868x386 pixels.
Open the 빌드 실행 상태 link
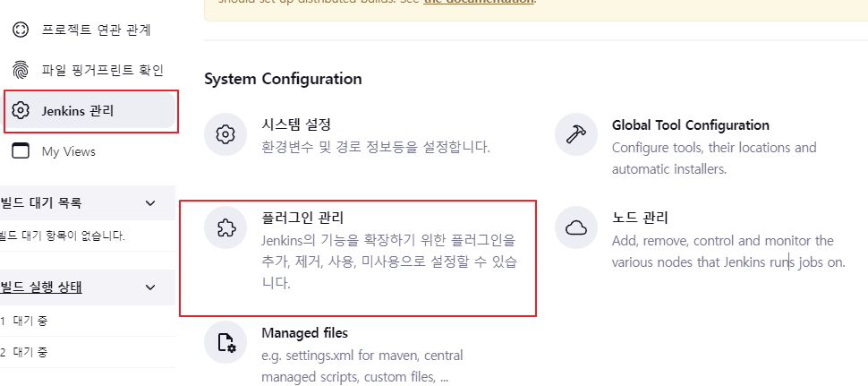[x=41, y=287]
